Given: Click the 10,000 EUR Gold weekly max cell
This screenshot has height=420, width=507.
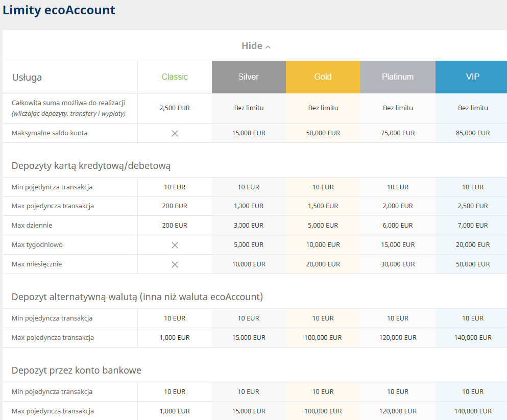Looking at the screenshot, I should (x=323, y=245).
